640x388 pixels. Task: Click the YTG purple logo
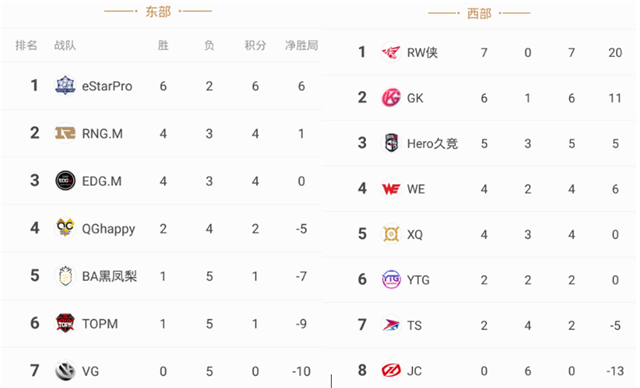(391, 280)
